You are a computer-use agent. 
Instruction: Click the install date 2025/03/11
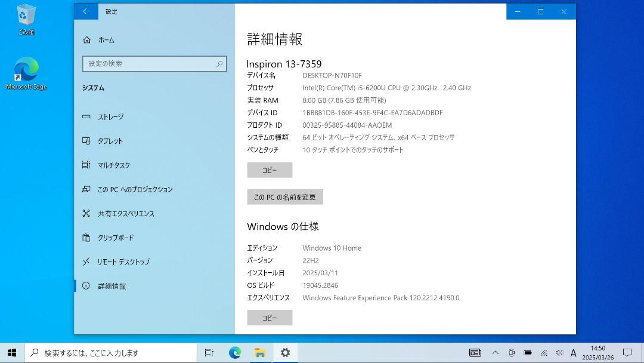[320, 273]
